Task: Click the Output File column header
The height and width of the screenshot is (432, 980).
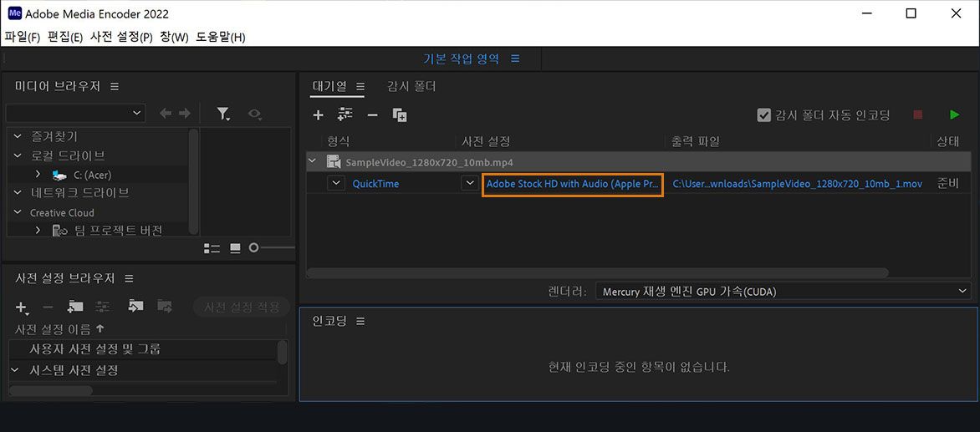Action: tap(696, 142)
